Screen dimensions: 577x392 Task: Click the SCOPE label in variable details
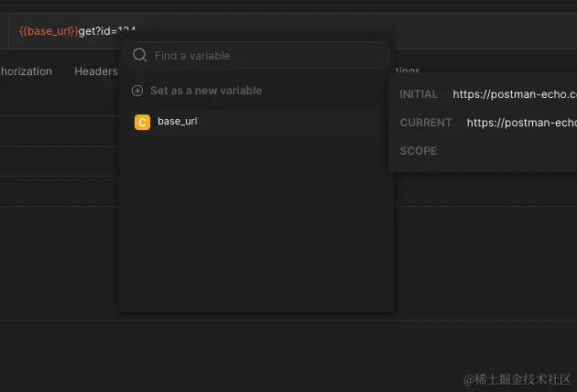click(419, 151)
